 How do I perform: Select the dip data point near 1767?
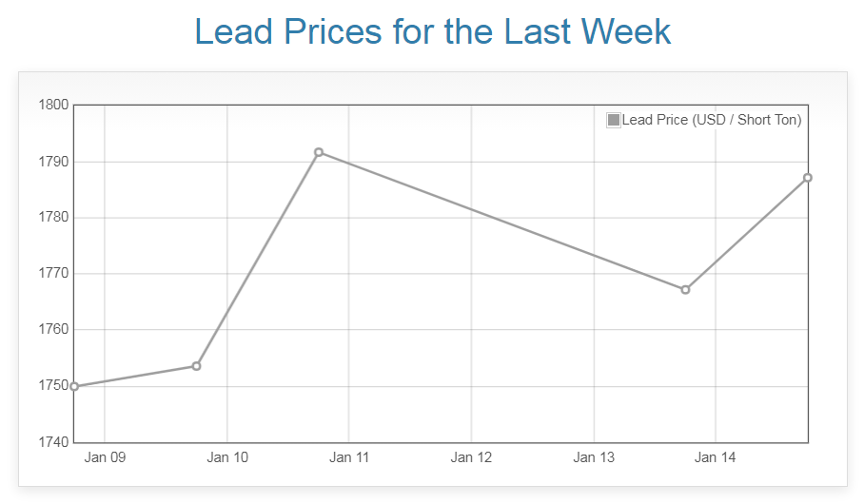pyautogui.click(x=685, y=289)
